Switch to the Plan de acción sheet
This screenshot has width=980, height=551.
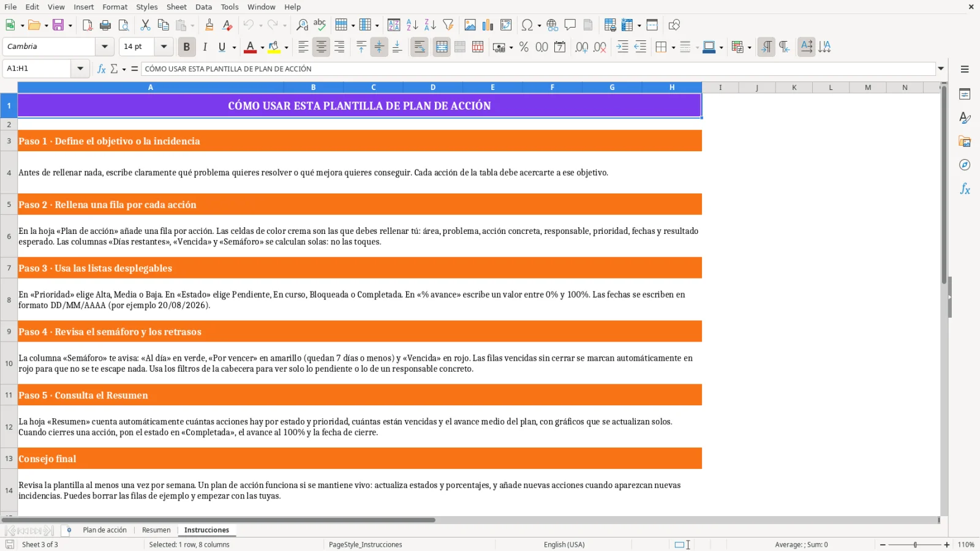click(x=105, y=530)
